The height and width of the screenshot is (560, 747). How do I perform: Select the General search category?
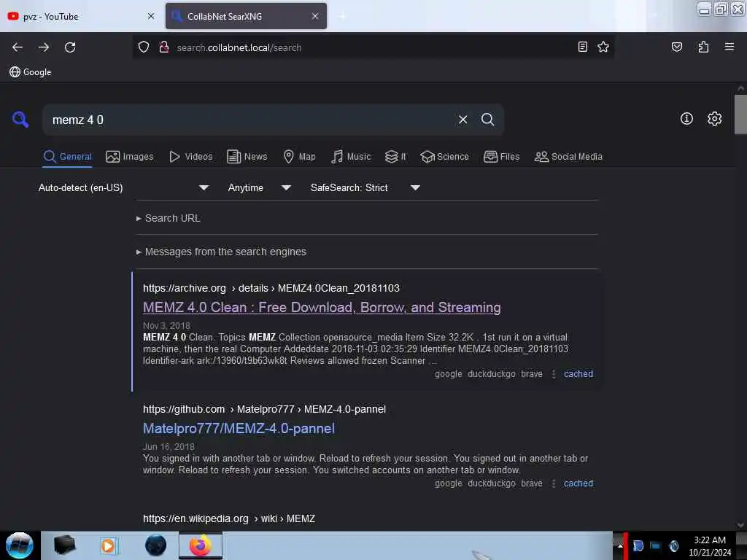[67, 157]
